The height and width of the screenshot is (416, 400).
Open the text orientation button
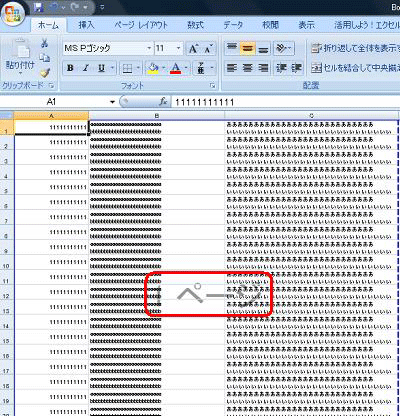click(284, 49)
